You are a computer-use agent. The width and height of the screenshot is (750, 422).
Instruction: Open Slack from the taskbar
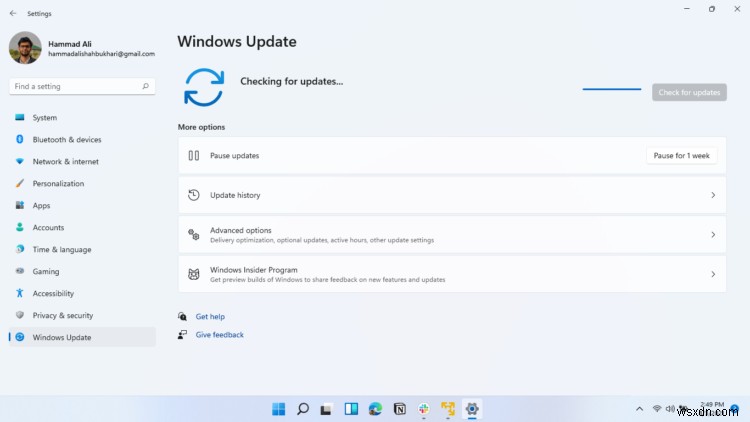[x=424, y=409]
